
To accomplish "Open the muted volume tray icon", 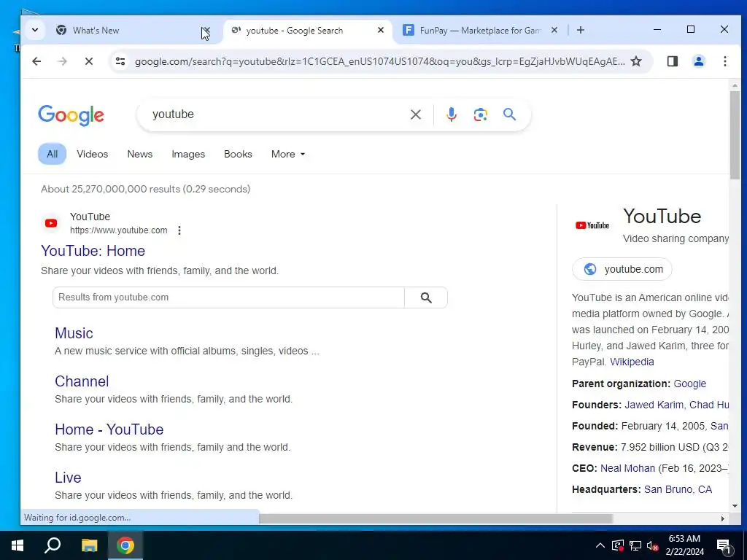I will point(653,545).
